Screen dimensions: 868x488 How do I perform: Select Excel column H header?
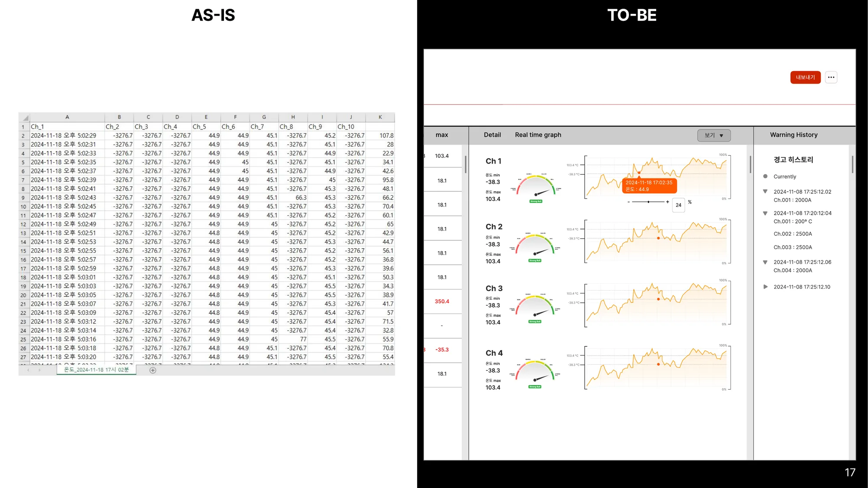tap(293, 117)
